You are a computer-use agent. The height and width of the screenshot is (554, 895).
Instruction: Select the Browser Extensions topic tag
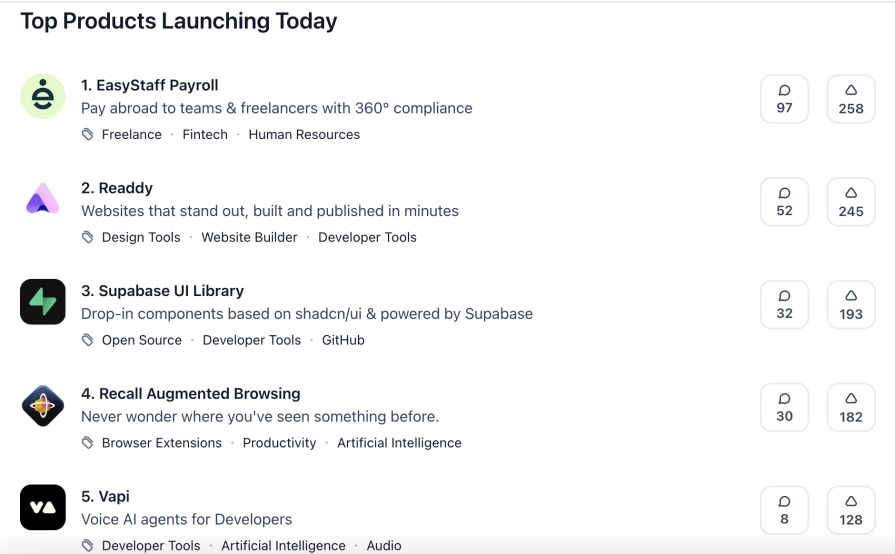click(162, 443)
